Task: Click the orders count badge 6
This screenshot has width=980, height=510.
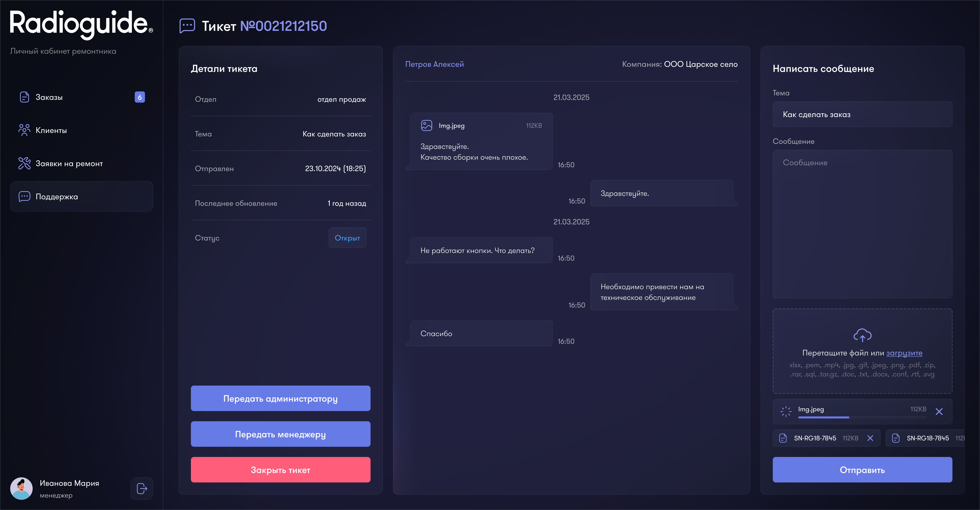Action: [x=140, y=97]
